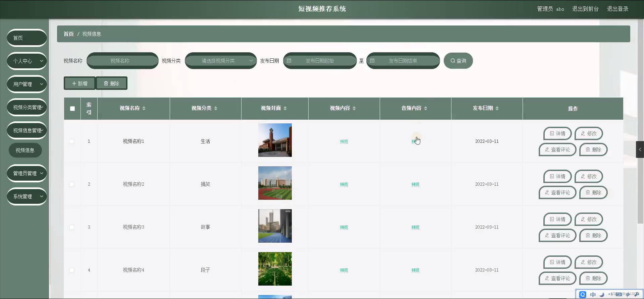Viewport: 644px width, 299px height.
Task: Click calendar icon in 发布日期起始 field
Action: point(289,61)
